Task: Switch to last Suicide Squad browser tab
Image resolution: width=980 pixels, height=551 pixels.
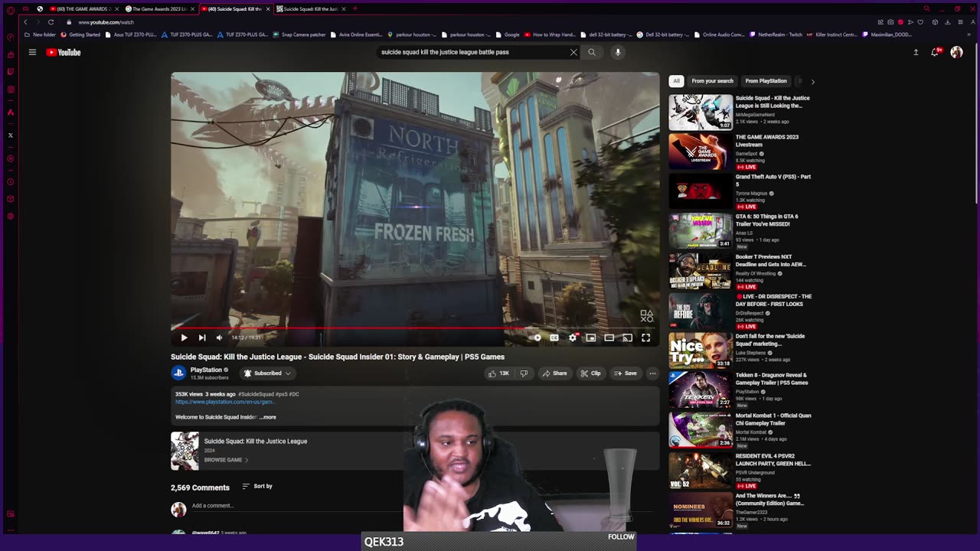Action: (x=310, y=8)
